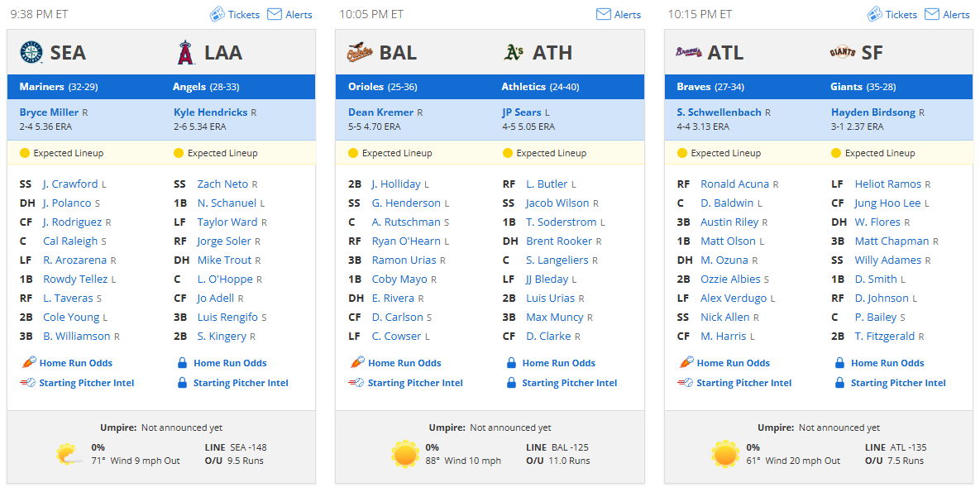
Task: Open Tickets for ATL vs SF game
Action: point(901,14)
